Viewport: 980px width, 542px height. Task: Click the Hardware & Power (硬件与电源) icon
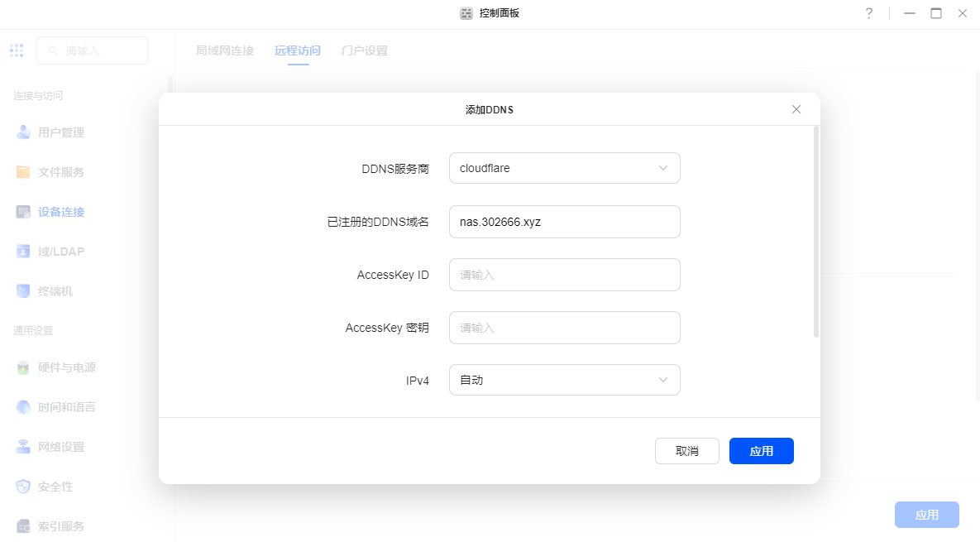[x=24, y=367]
